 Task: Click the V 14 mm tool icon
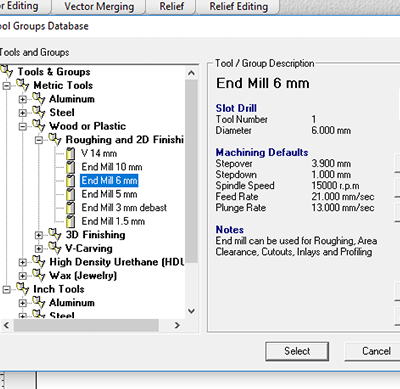70,153
